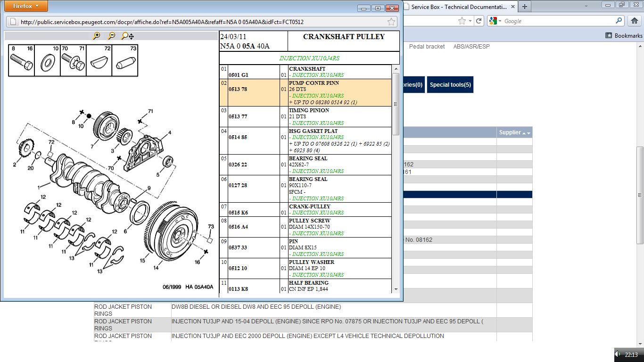The width and height of the screenshot is (644, 362).
Task: Select pin thumbnail numbered 73
Action: coord(125,60)
